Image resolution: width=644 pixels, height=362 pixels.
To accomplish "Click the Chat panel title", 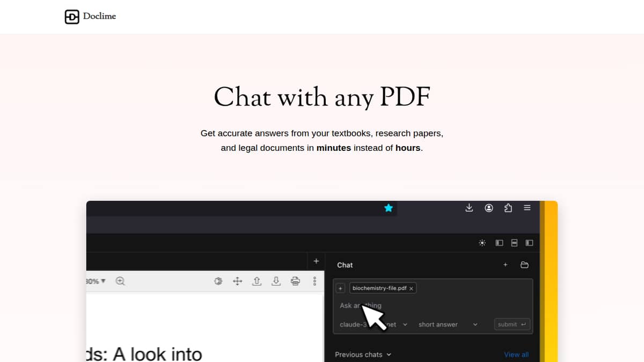I will click(345, 265).
